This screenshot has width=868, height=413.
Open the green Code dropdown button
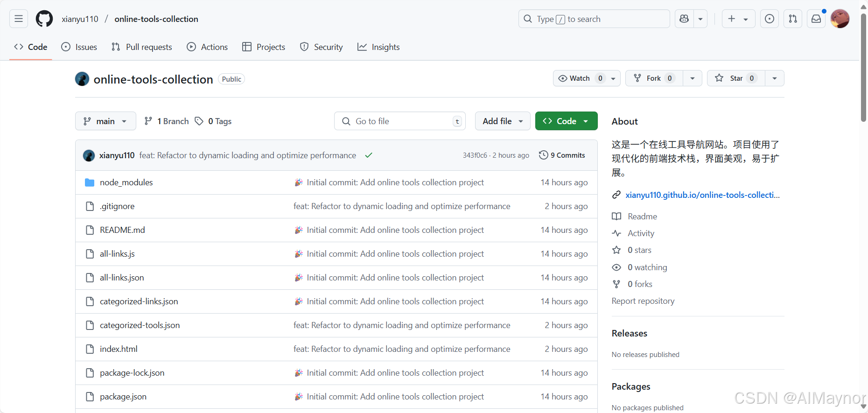566,121
